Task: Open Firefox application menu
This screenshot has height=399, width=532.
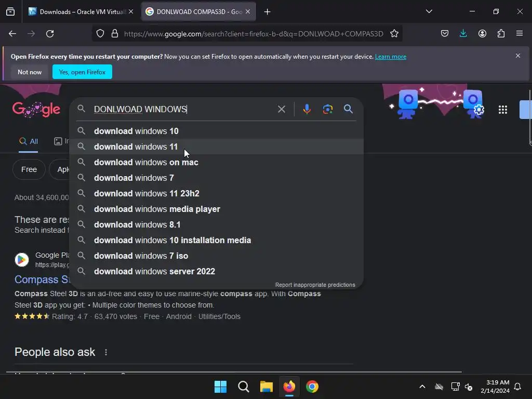Action: pyautogui.click(x=520, y=34)
